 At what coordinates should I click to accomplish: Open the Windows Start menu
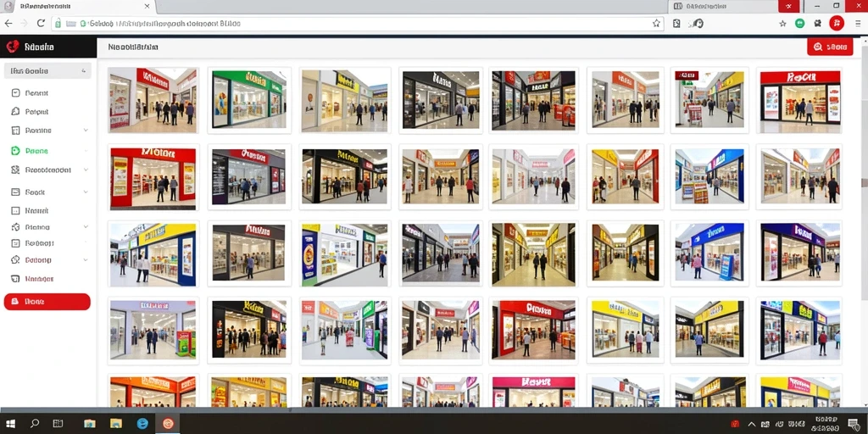11,424
